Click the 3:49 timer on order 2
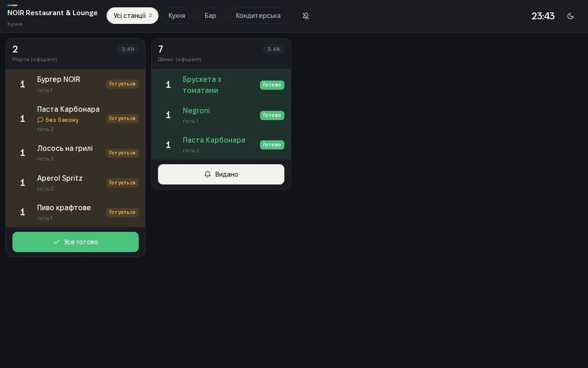The width and height of the screenshot is (588, 368). point(128,49)
